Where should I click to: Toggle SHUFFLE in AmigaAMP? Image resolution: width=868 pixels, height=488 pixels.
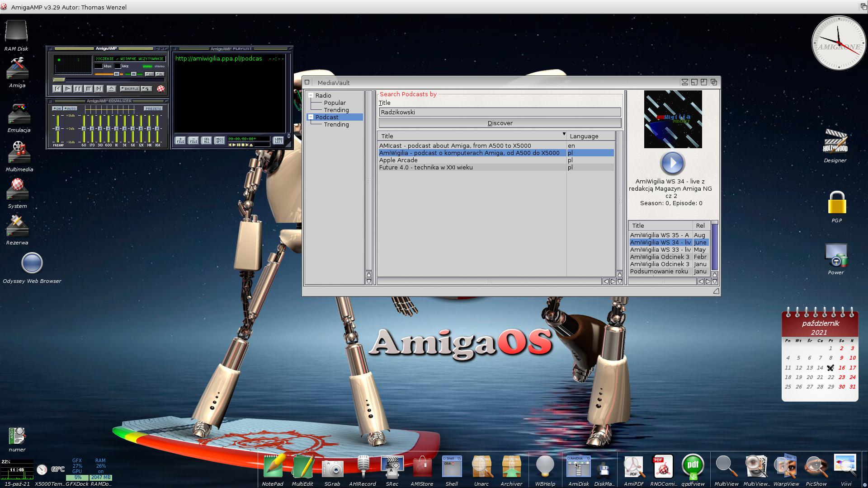point(130,89)
